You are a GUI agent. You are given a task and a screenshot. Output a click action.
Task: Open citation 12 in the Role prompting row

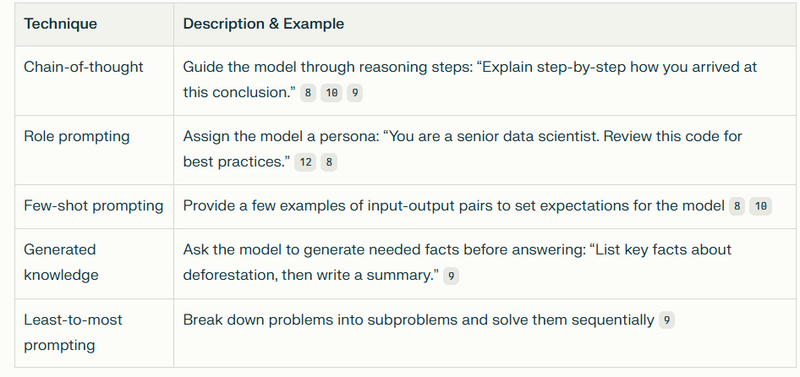[305, 163]
